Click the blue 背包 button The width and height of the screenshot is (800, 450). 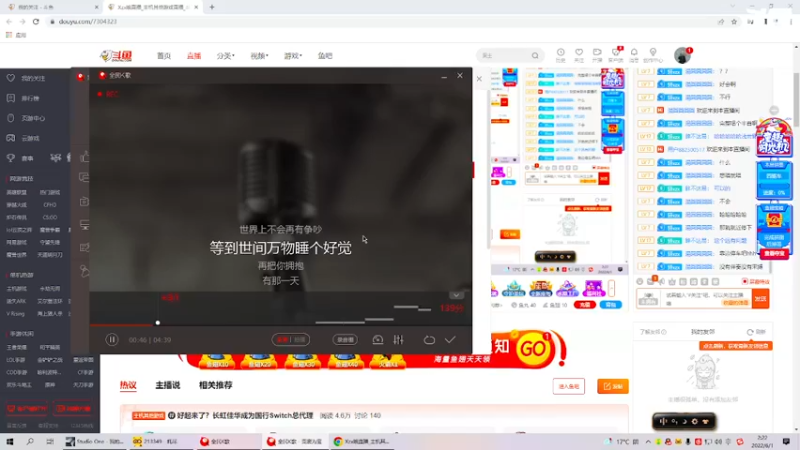[x=610, y=305]
